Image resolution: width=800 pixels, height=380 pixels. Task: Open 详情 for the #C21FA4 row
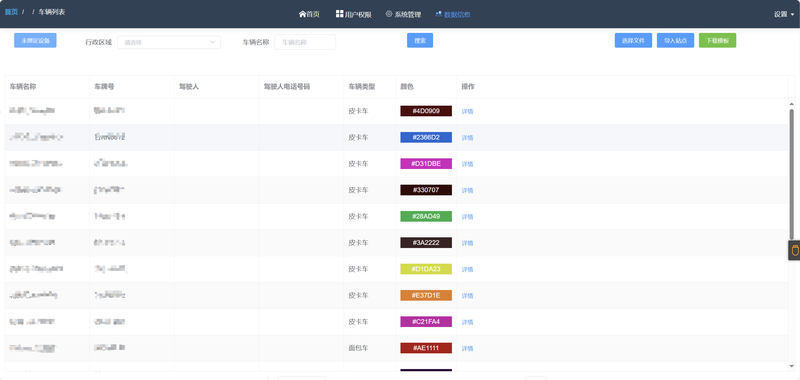[x=467, y=322]
